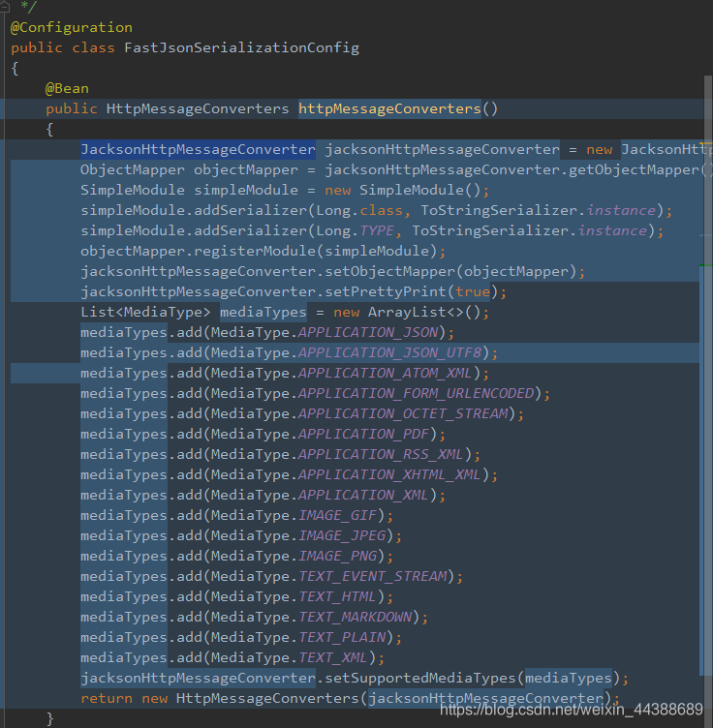Click the APPLICATION_RSS_XML constant
This screenshot has width=713, height=728.
click(x=381, y=455)
